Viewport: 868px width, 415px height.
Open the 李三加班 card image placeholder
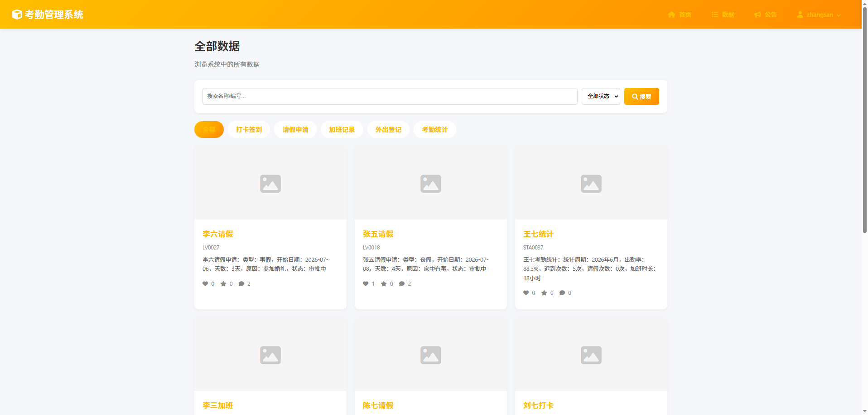(270, 355)
